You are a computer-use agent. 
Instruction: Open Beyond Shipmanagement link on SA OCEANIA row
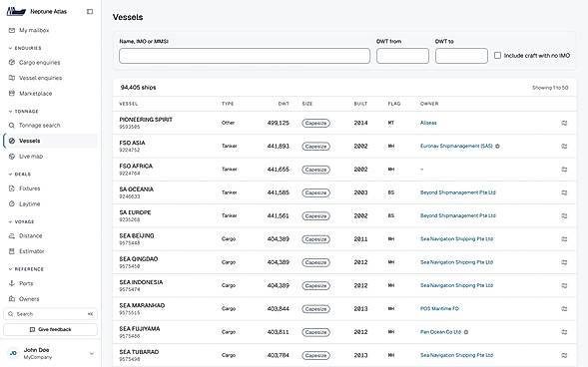coord(458,192)
